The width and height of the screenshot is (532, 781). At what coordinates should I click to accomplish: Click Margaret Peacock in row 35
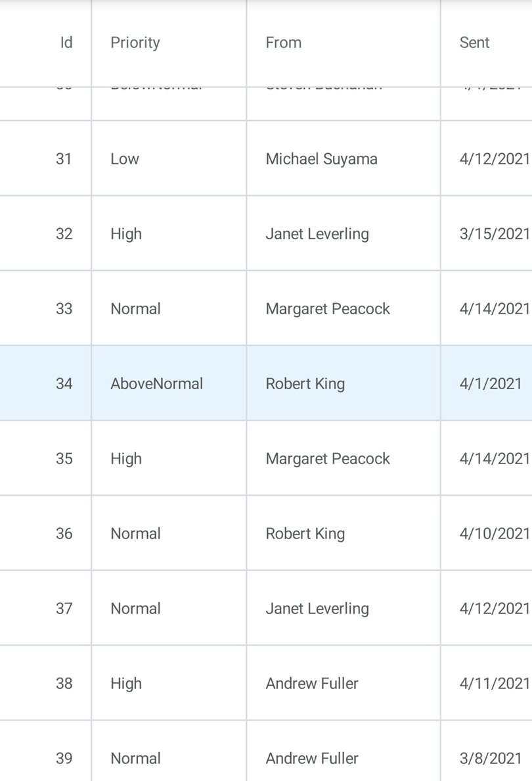click(328, 459)
